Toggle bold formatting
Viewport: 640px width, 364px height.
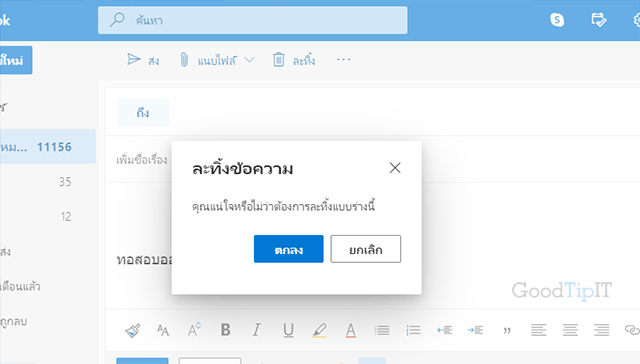[x=225, y=329]
